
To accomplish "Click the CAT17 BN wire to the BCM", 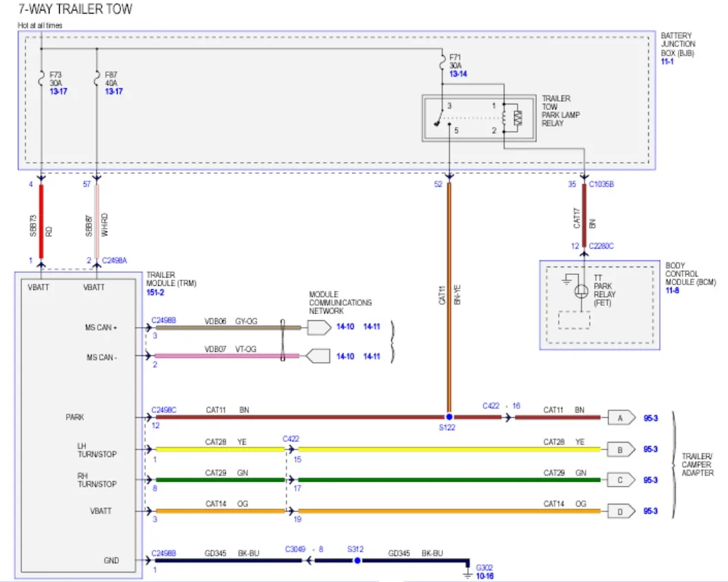I will tap(584, 215).
